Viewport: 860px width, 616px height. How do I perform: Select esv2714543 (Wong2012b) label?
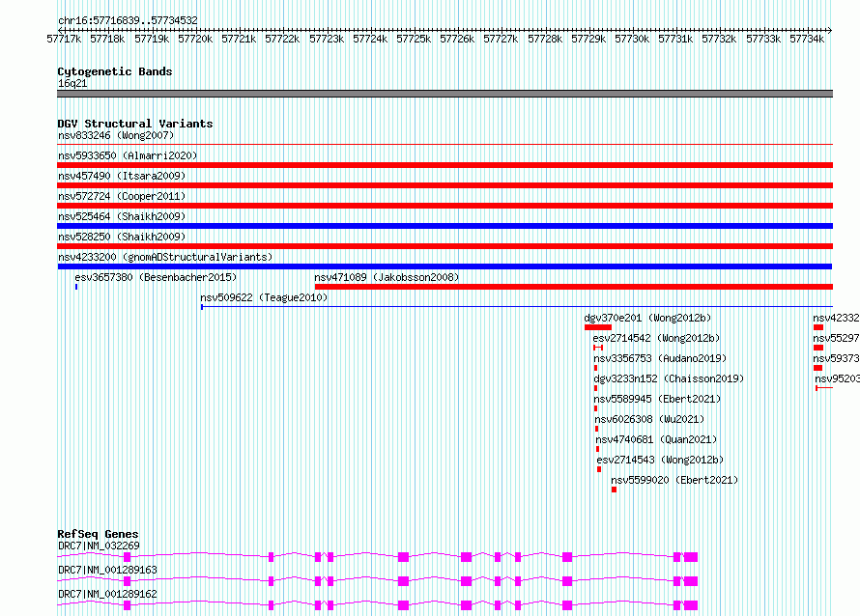pos(660,460)
